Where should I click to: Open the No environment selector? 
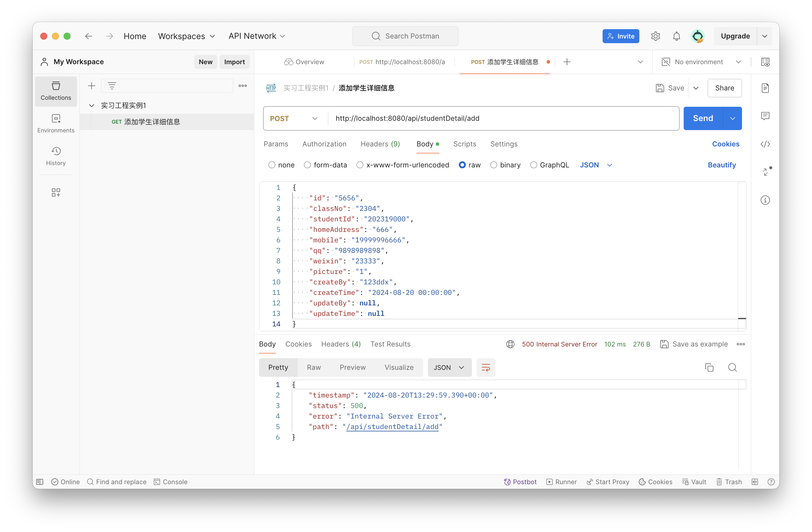(x=701, y=62)
